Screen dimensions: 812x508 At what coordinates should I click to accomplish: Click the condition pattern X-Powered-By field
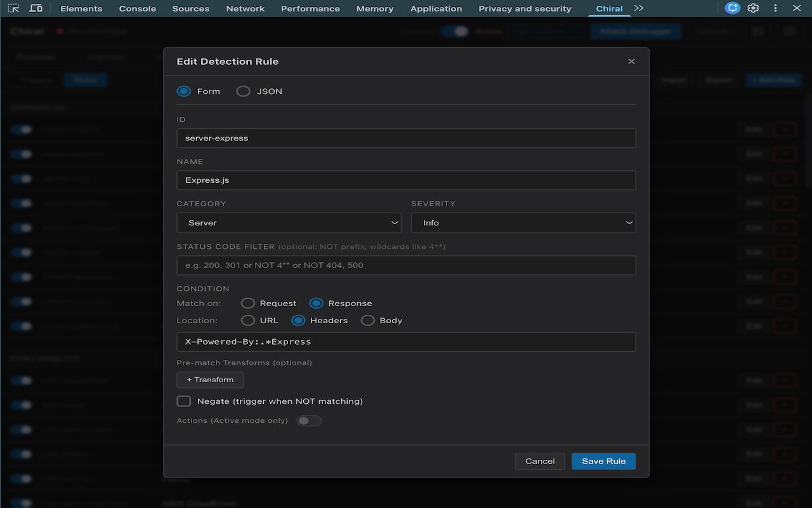406,342
